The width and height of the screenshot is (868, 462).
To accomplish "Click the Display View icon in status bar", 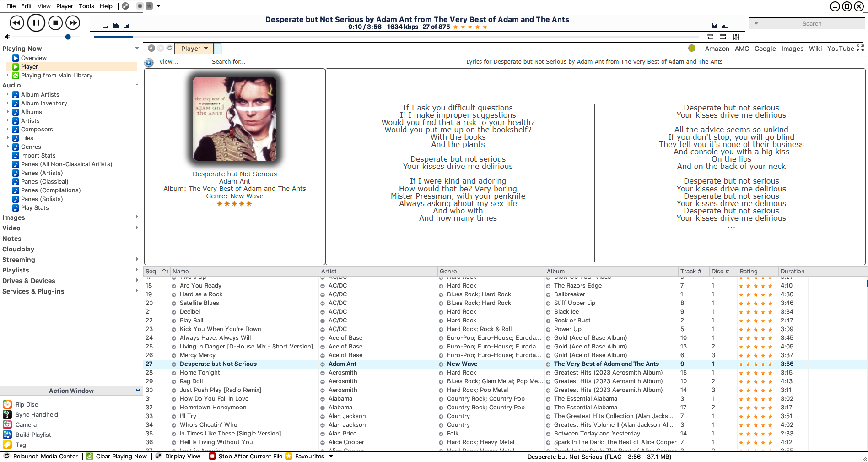I will click(159, 456).
